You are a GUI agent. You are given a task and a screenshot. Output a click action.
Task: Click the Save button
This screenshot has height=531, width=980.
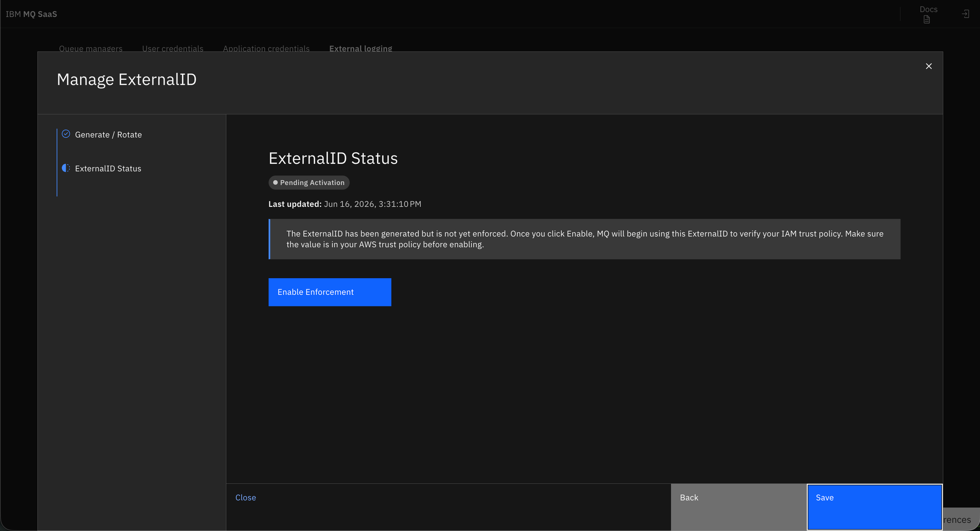(875, 507)
